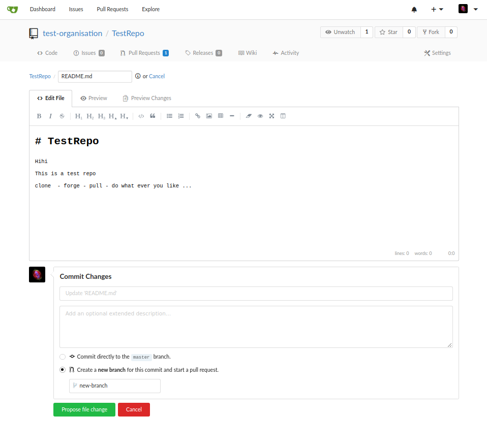Apply italic formatting in the editor
487x448 pixels.
[50, 116]
